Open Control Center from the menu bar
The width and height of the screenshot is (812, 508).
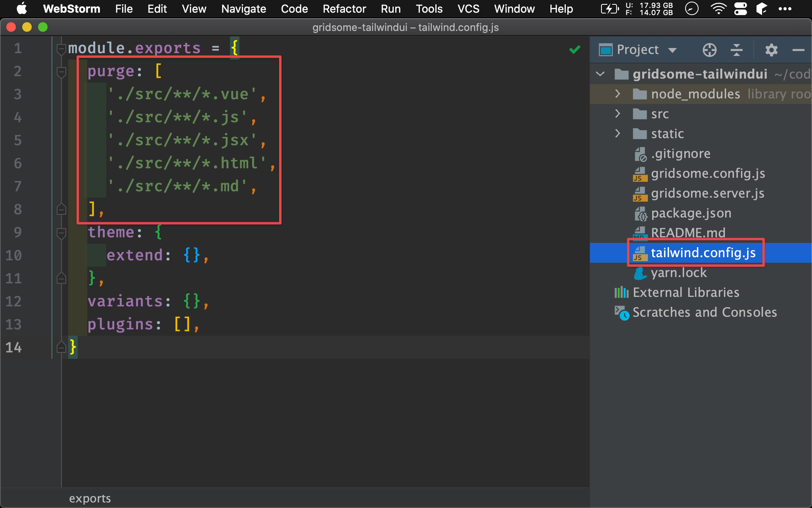740,9
